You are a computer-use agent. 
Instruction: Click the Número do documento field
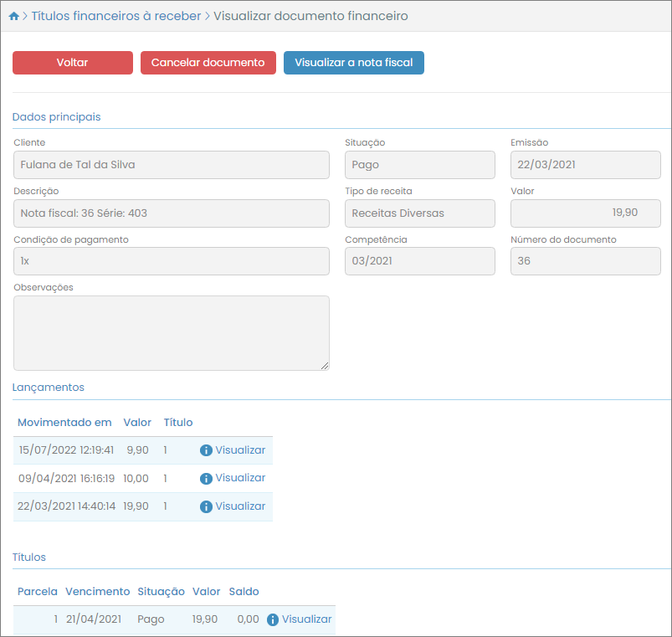(585, 261)
